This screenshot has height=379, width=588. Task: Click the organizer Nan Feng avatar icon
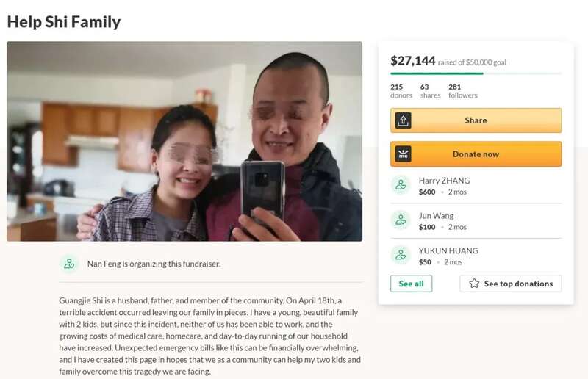tap(69, 264)
